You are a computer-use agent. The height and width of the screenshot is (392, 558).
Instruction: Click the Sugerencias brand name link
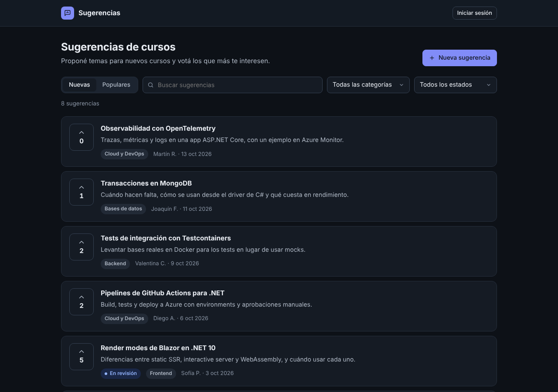[99, 13]
